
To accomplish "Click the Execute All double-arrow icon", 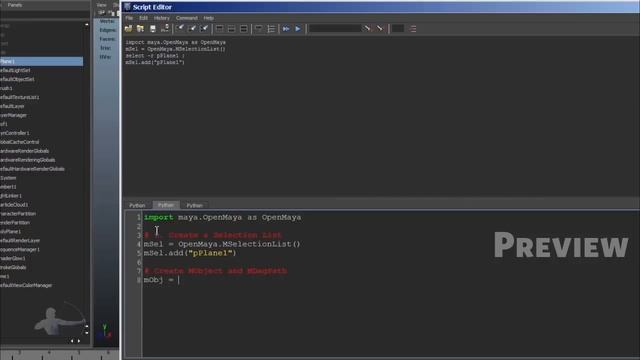I will pos(286,29).
